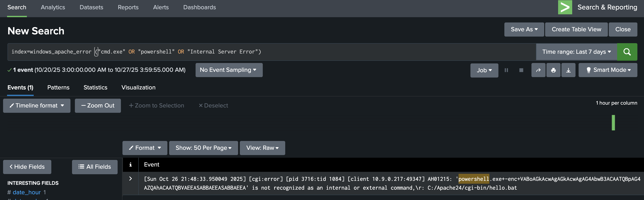Run the search with the magnifier button
Image resolution: width=644 pixels, height=200 pixels.
[x=627, y=52]
